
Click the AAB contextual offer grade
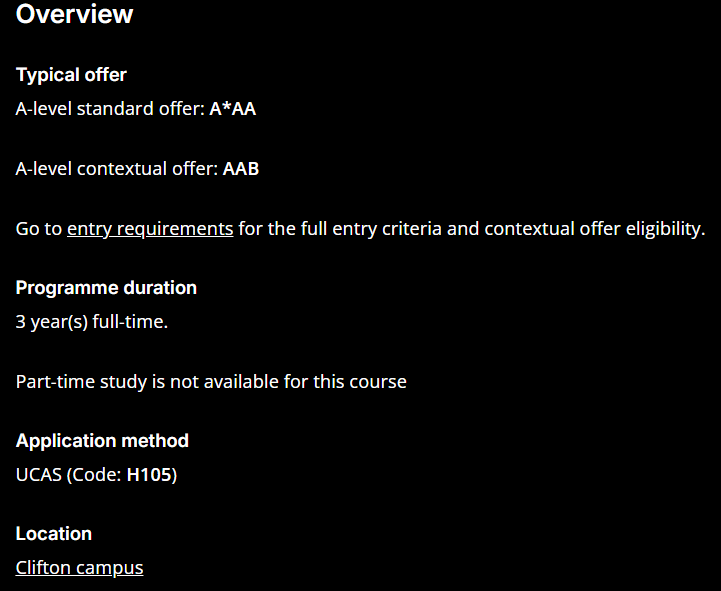pyautogui.click(x=241, y=169)
